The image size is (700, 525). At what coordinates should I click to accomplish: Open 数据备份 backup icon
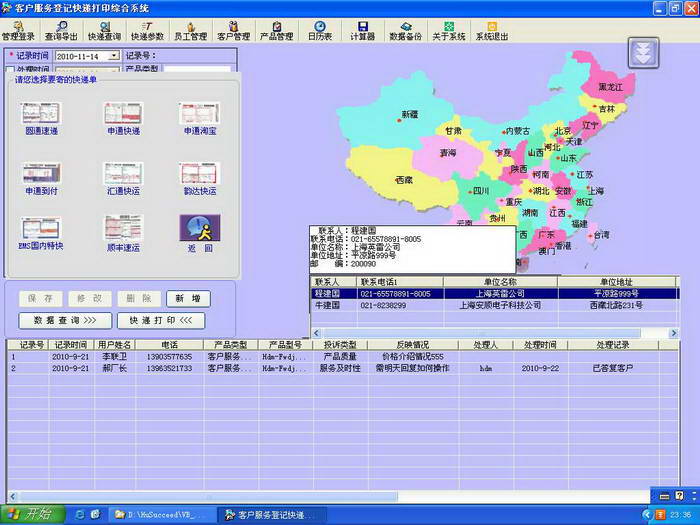coord(405,31)
